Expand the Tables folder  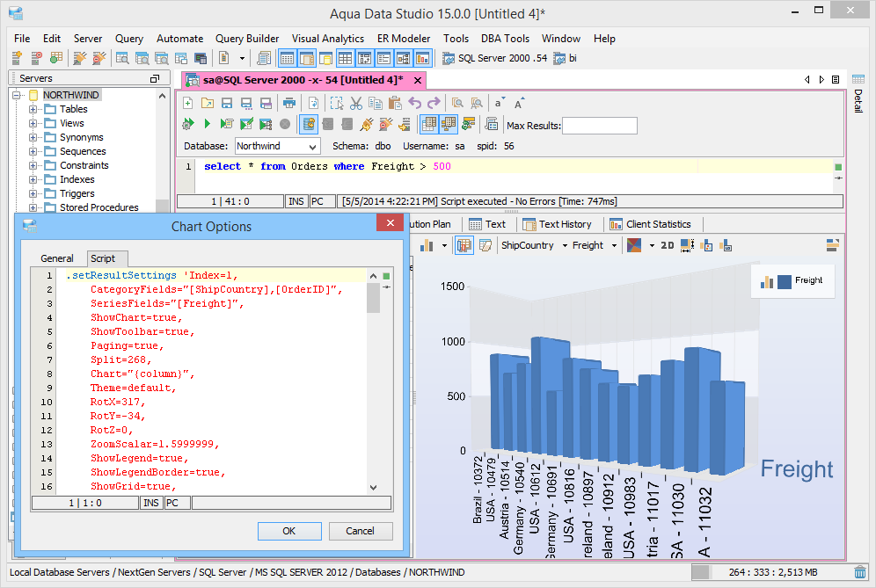click(33, 109)
